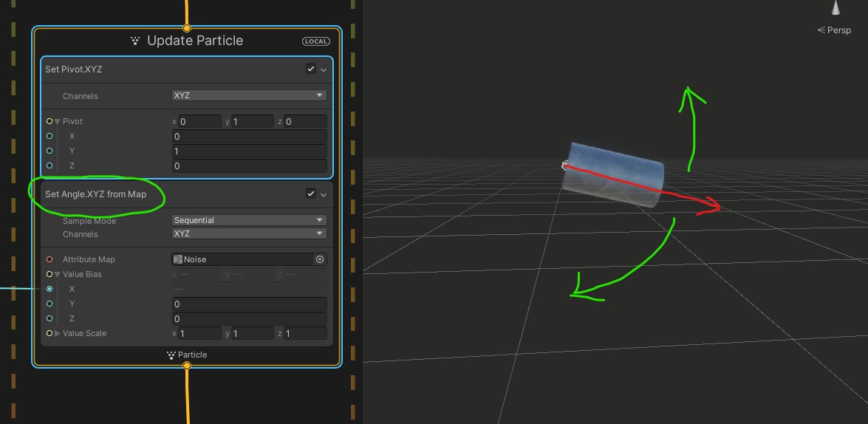Toggle the LOCAL space badge
Screen dimensions: 868x424
[316, 41]
